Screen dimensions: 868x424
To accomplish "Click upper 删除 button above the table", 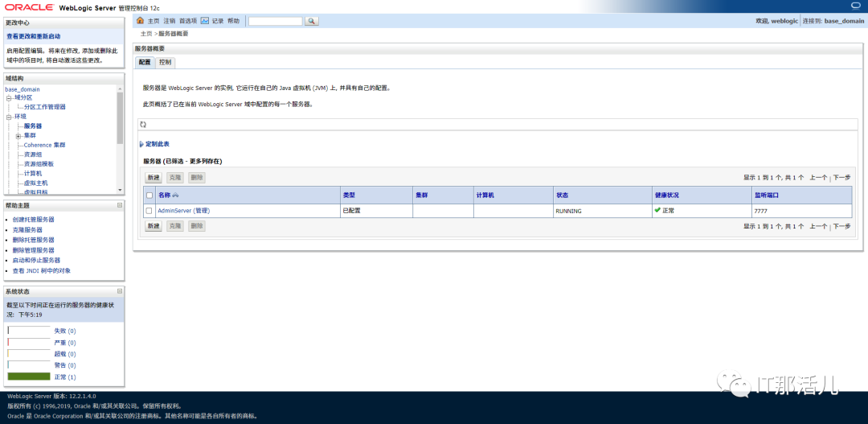I will click(x=197, y=178).
